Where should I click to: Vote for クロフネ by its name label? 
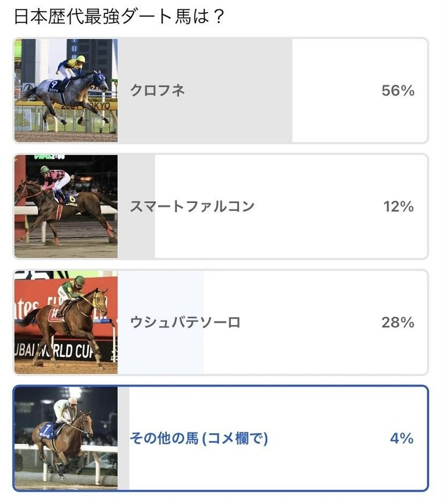(157, 90)
